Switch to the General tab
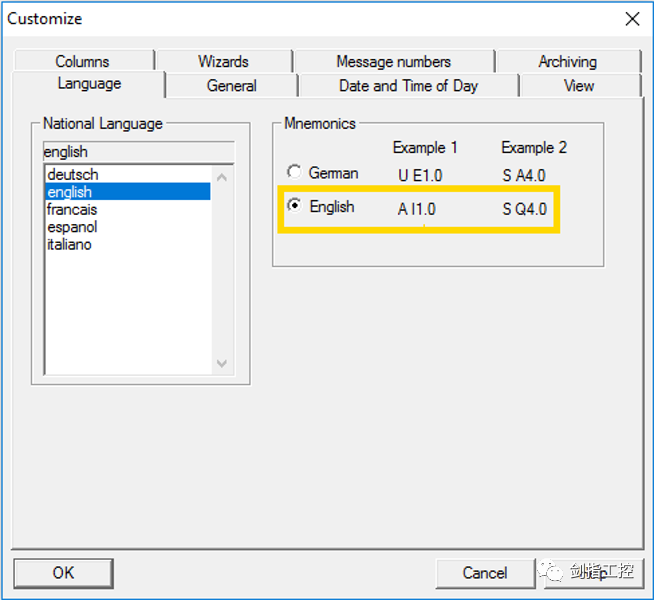654x600 pixels. pyautogui.click(x=231, y=86)
